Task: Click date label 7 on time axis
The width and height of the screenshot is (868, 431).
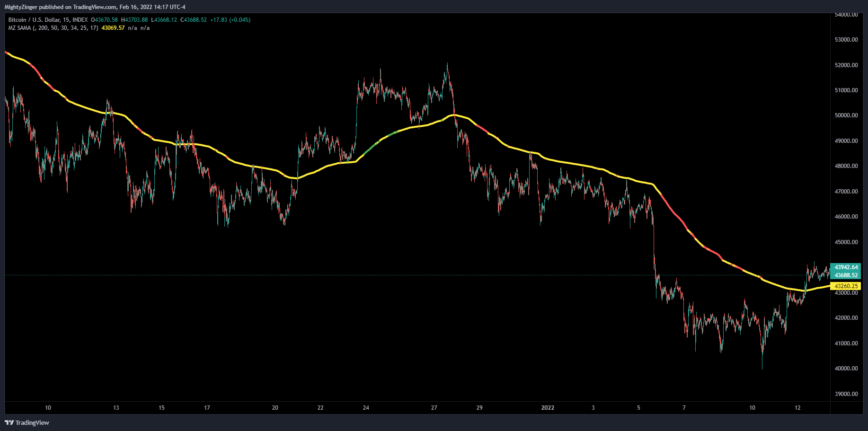Action: coord(684,408)
